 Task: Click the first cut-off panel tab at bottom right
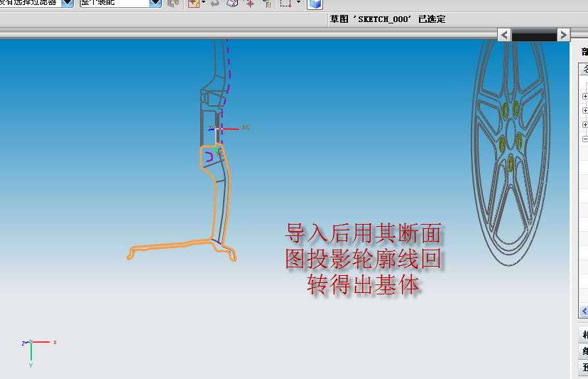(x=584, y=334)
